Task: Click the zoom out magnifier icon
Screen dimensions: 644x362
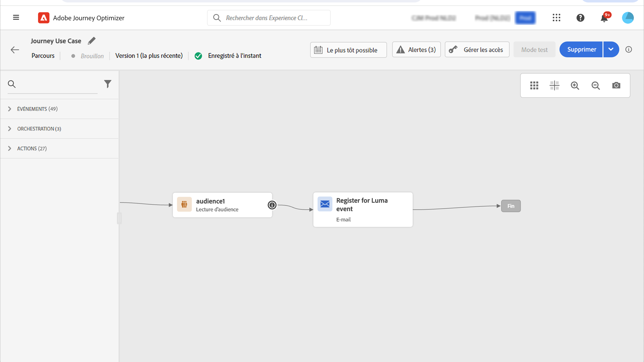Action: point(596,85)
